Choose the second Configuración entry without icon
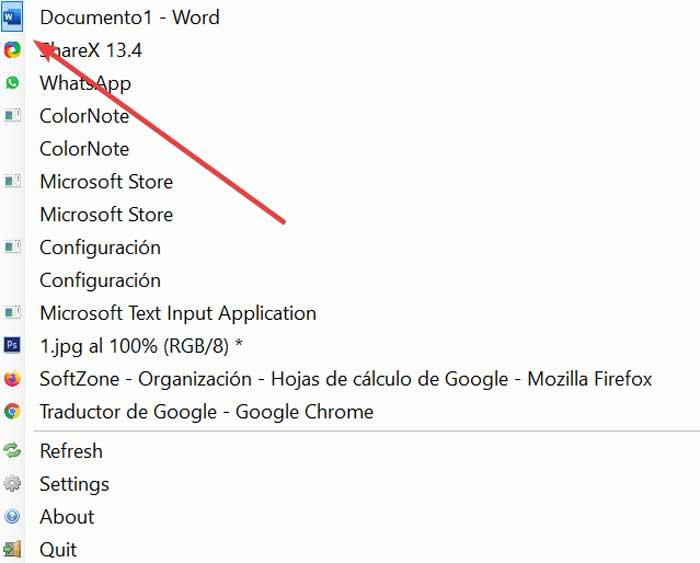 pos(100,280)
